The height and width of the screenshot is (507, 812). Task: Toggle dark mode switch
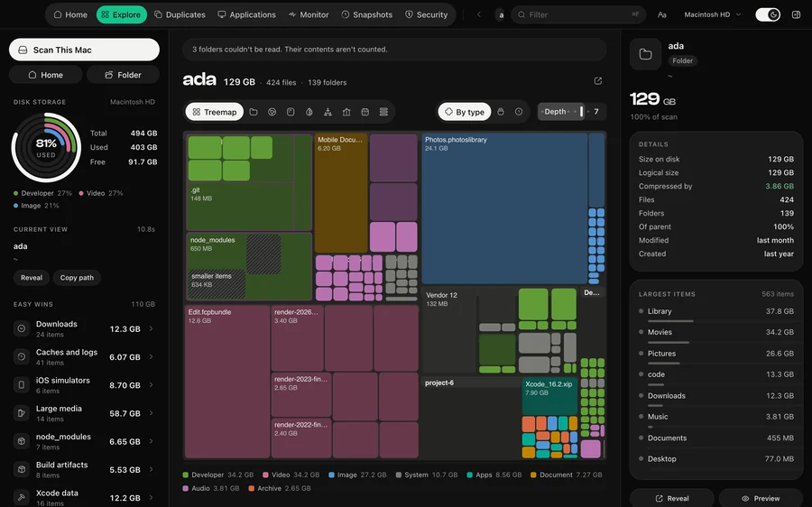pos(768,14)
